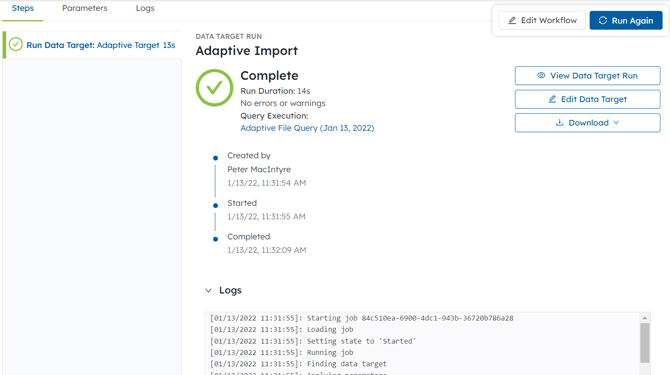
Task: Switch to the Logs tab
Action: (145, 8)
